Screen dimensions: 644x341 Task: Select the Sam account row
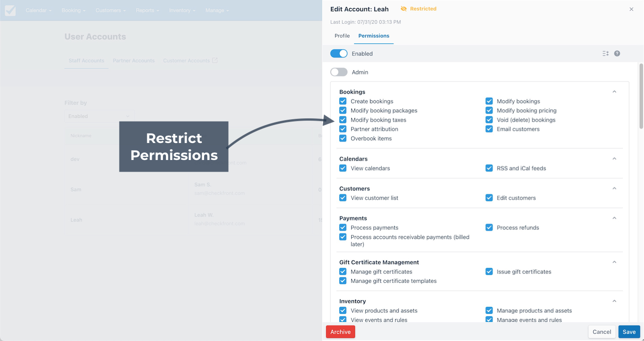[193, 189]
